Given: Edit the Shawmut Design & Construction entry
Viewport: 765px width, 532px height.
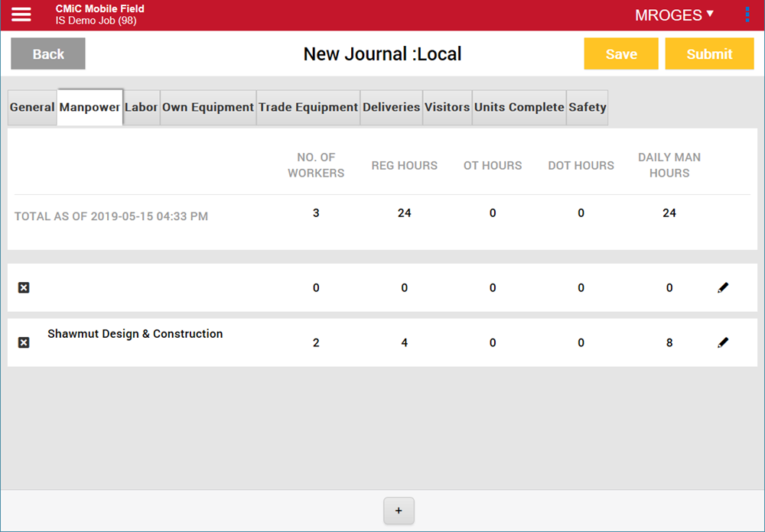Looking at the screenshot, I should tap(723, 342).
